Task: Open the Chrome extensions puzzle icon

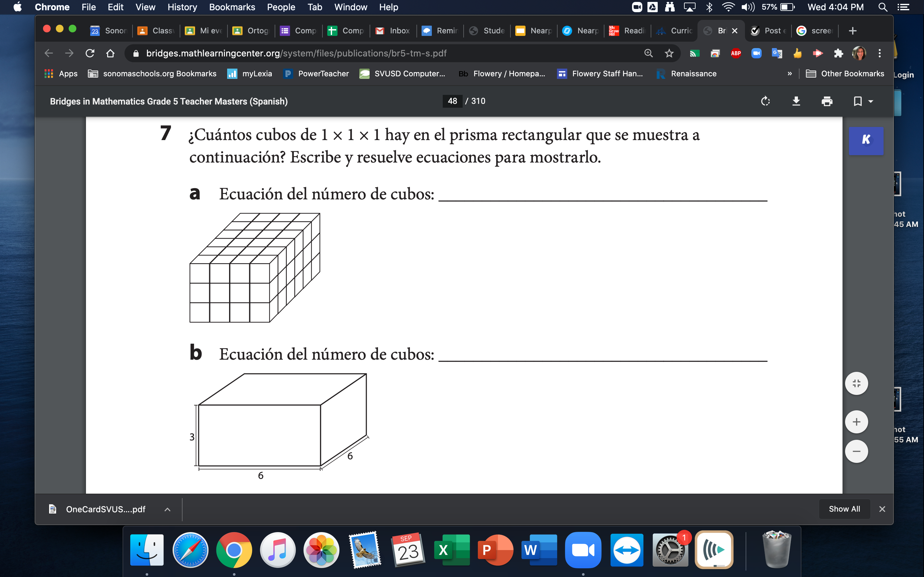Action: pyautogui.click(x=838, y=54)
